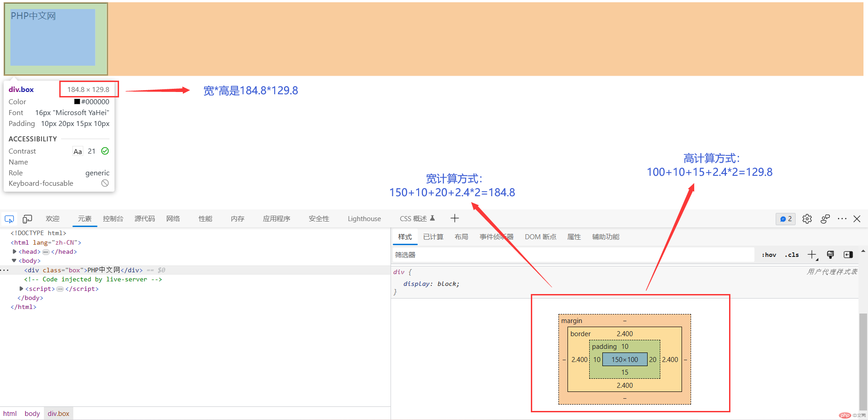The width and height of the screenshot is (868, 420).
Task: Click the 150×100 content box
Action: (x=625, y=359)
